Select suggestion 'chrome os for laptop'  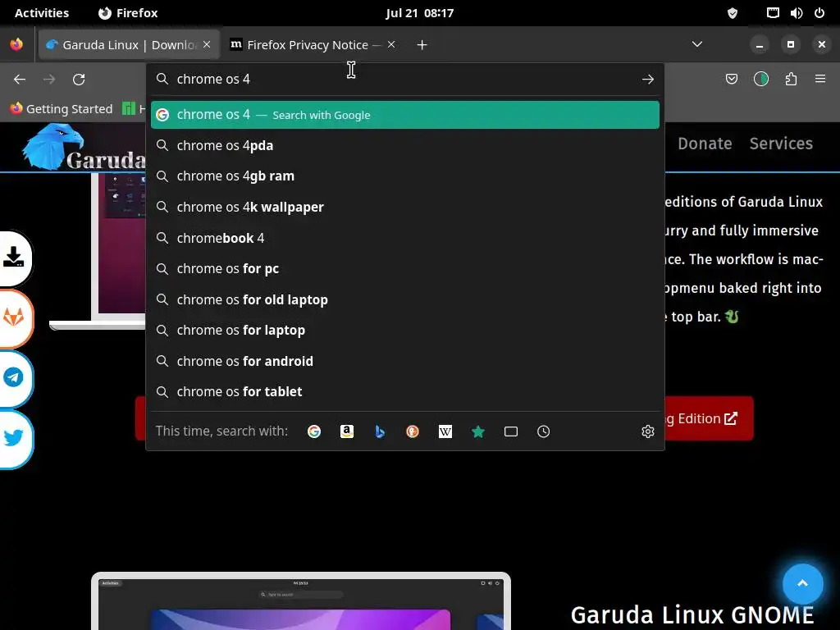coord(405,331)
